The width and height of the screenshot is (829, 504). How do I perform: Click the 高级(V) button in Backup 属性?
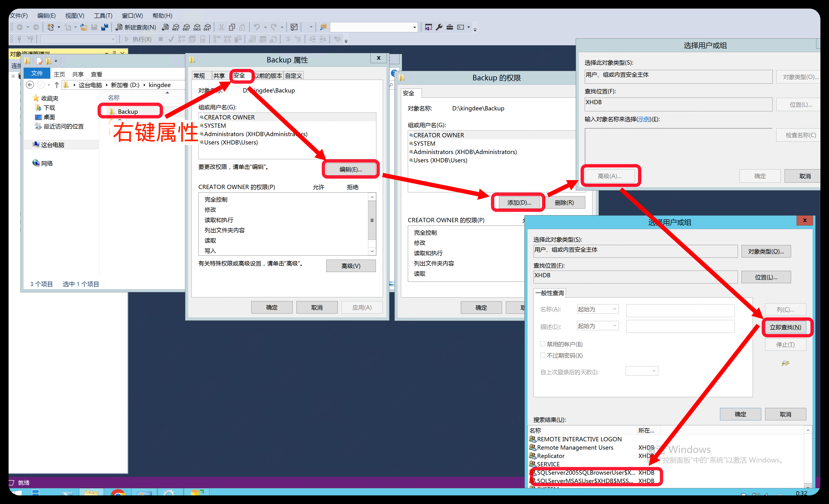tap(351, 266)
